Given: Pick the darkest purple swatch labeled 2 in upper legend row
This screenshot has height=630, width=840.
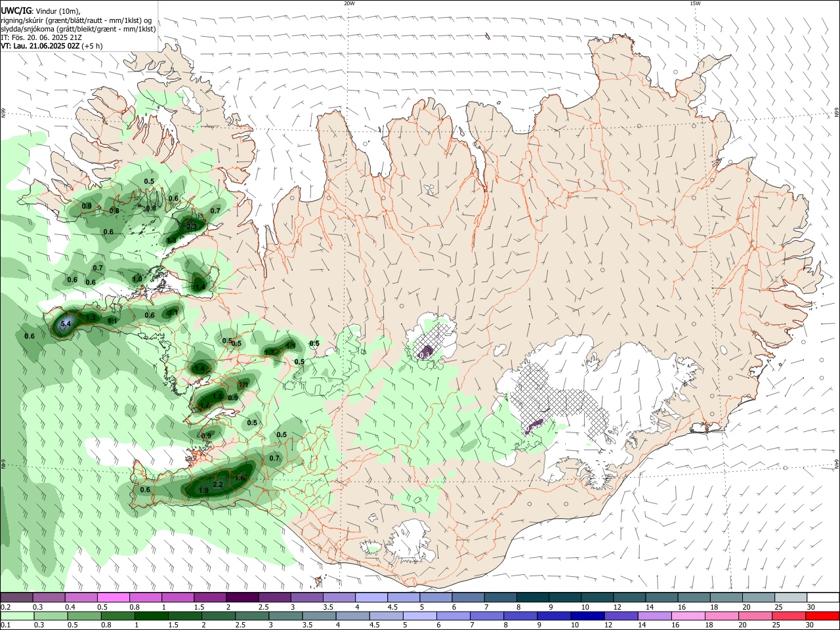Looking at the screenshot, I should pyautogui.click(x=241, y=597).
